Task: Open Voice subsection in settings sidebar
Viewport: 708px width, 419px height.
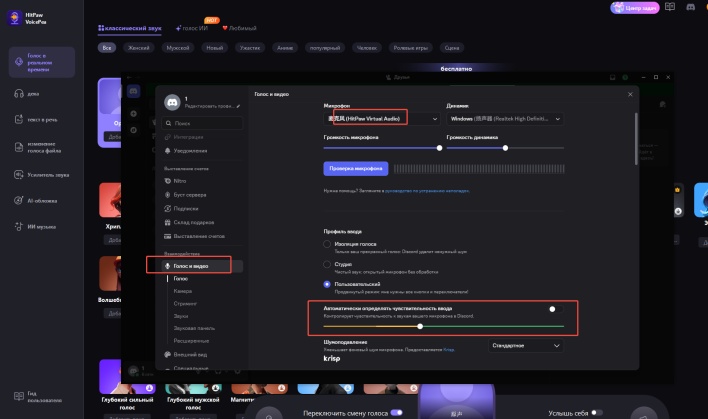Action: point(181,279)
